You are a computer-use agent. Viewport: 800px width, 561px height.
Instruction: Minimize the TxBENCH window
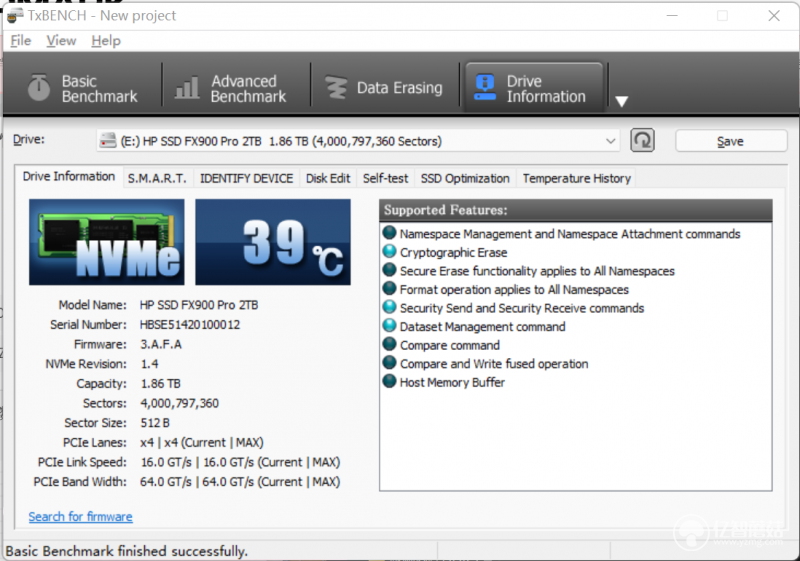(x=672, y=16)
